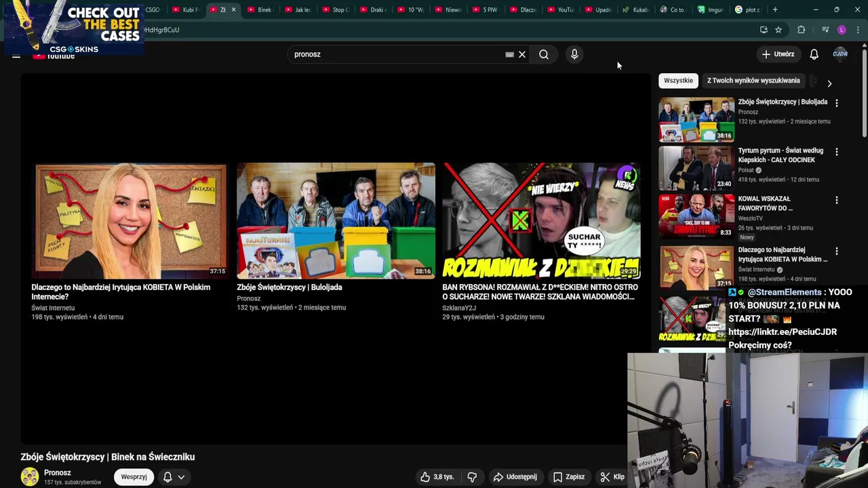This screenshot has width=868, height=488.
Task: Open notification bell dropdown for Pronosz
Action: tap(174, 476)
